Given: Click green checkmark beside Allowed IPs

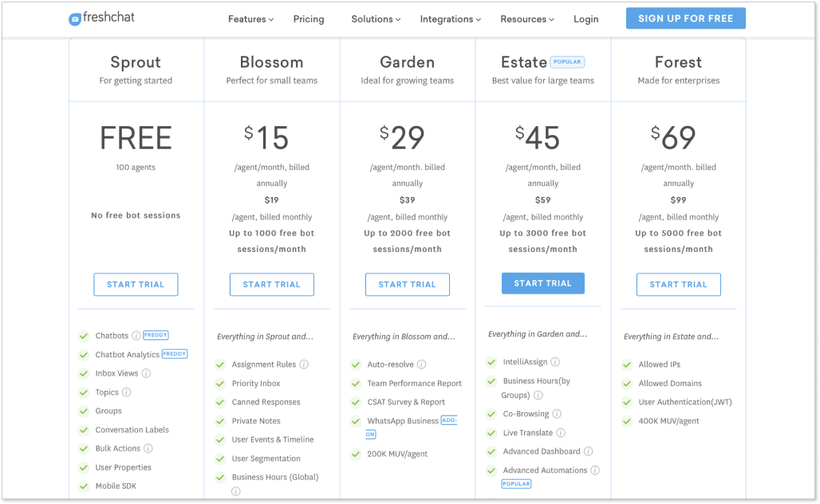Looking at the screenshot, I should tap(627, 364).
